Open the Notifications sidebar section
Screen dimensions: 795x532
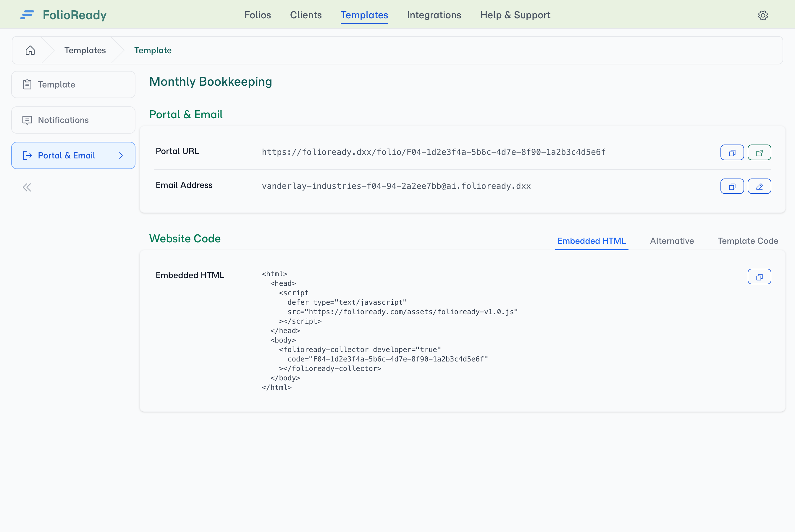tap(73, 120)
